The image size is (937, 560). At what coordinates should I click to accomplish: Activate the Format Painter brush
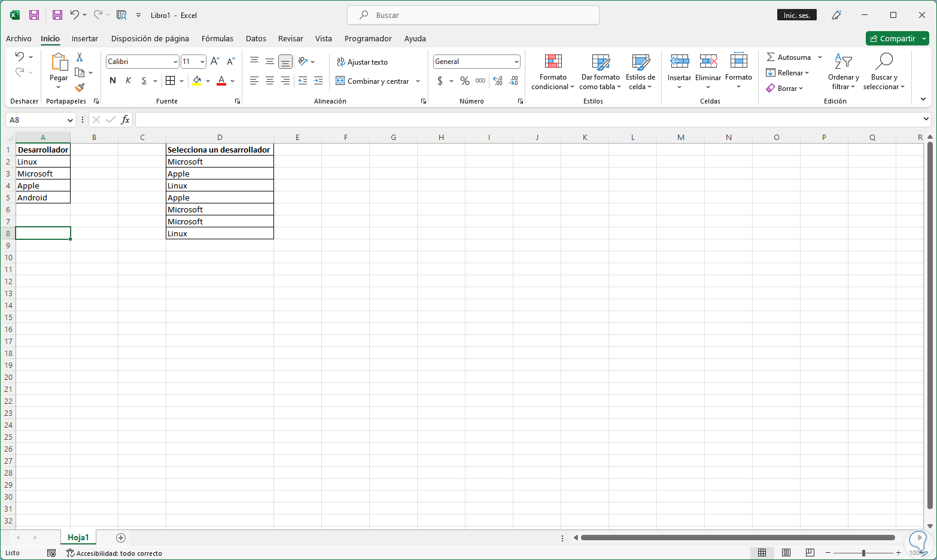coord(80,87)
